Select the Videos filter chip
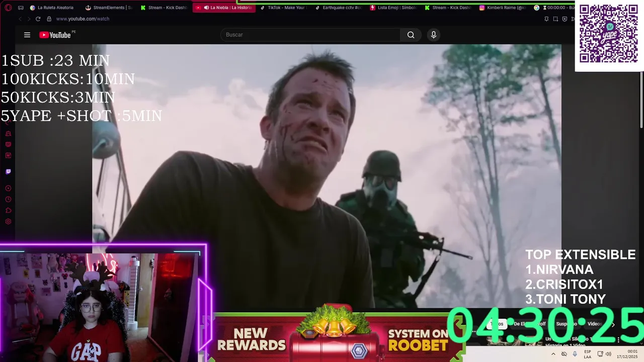 point(595,324)
